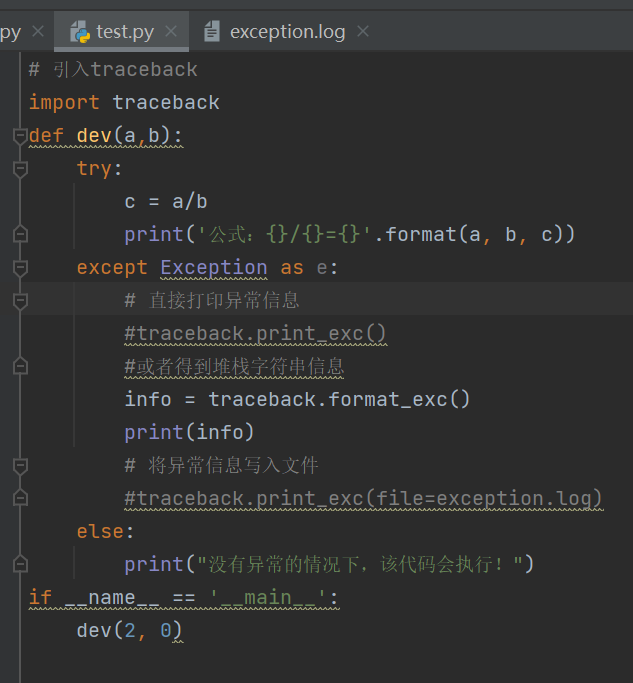Click the 'try:' keyword
633x683 pixels.
tap(99, 169)
